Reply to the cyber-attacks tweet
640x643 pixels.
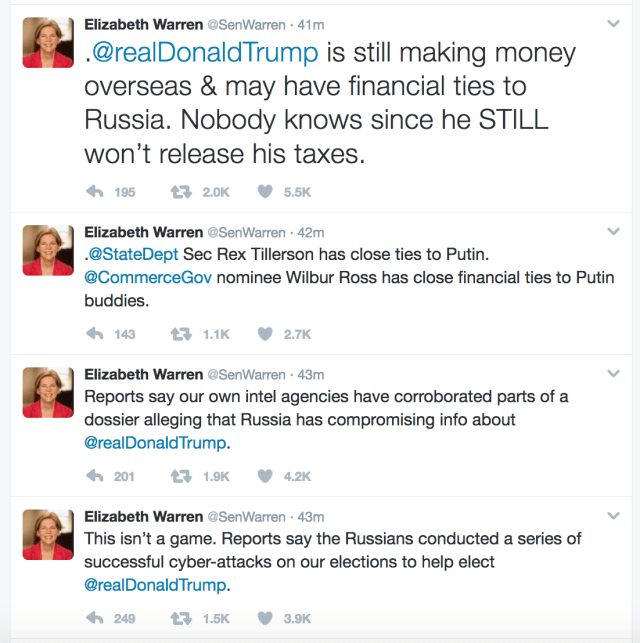point(96,618)
